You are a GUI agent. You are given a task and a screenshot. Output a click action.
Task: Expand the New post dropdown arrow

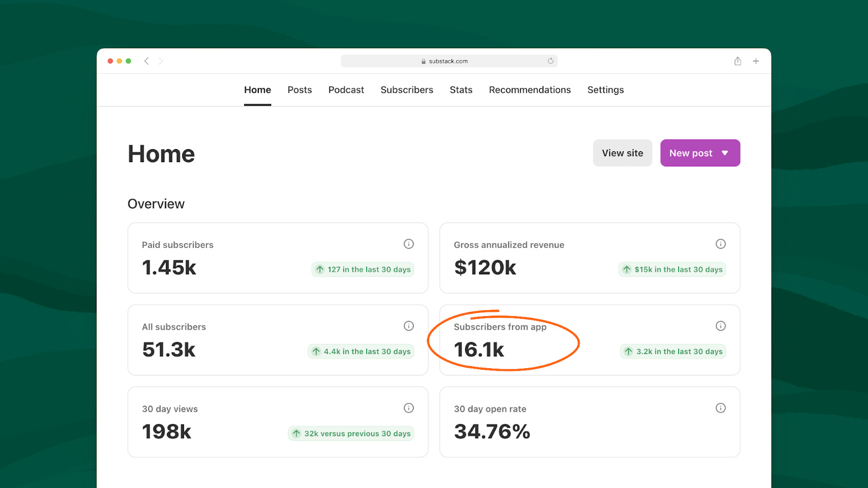pyautogui.click(x=725, y=153)
